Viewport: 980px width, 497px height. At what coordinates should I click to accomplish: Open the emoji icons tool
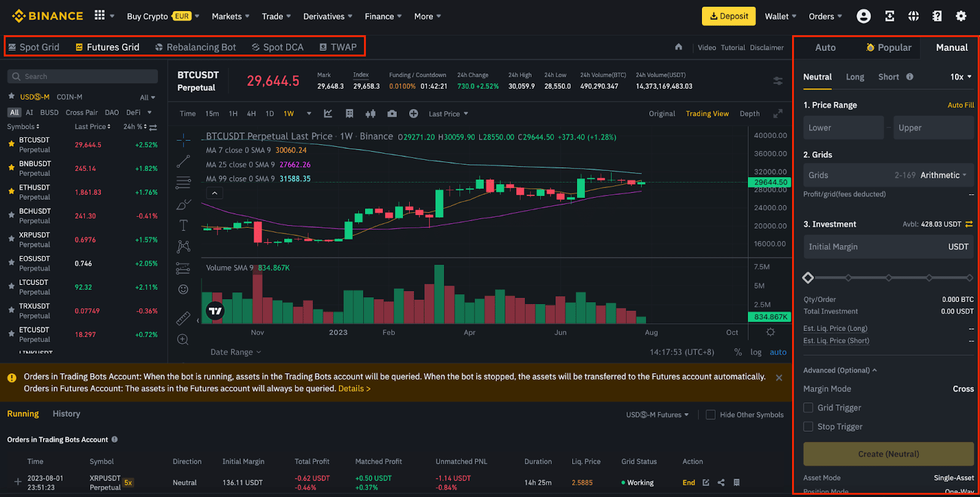[183, 289]
